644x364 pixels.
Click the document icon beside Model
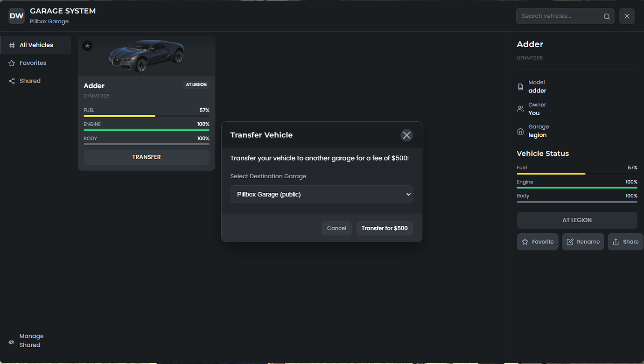520,86
